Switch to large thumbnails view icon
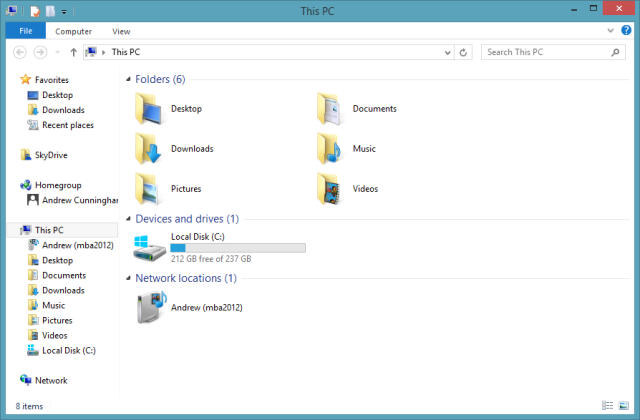Screen dimensions: 640x420 (x=624, y=406)
